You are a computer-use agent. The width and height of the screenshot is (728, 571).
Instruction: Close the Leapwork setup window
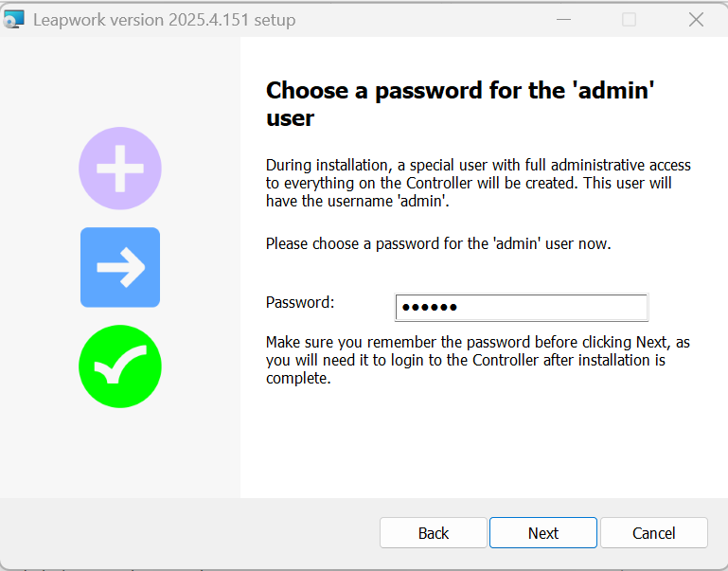[696, 19]
